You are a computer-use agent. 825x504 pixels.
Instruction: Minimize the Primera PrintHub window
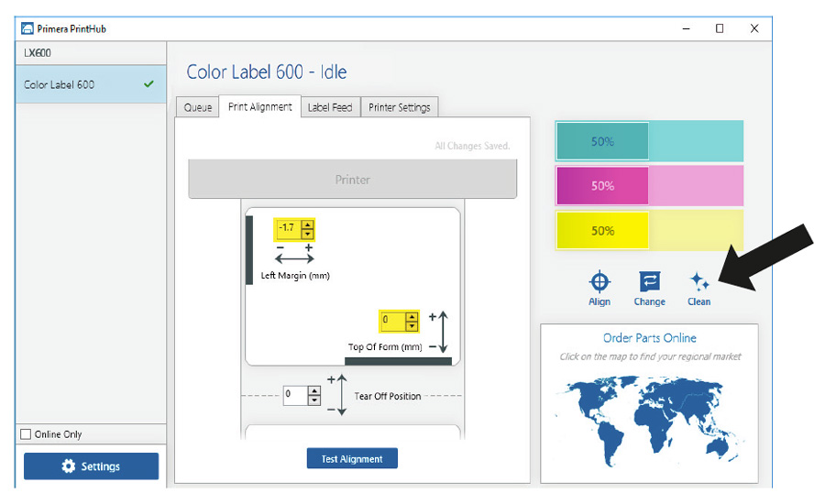coord(686,28)
